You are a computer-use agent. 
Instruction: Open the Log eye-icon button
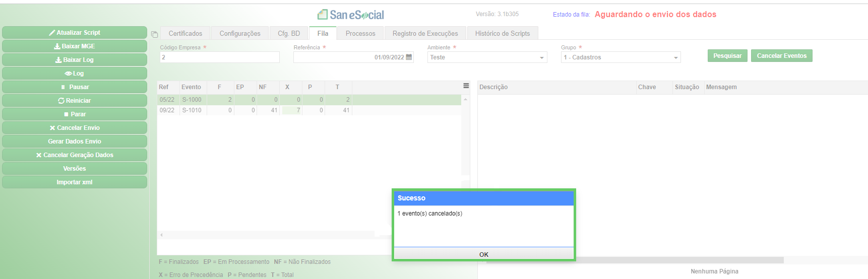[x=75, y=74]
